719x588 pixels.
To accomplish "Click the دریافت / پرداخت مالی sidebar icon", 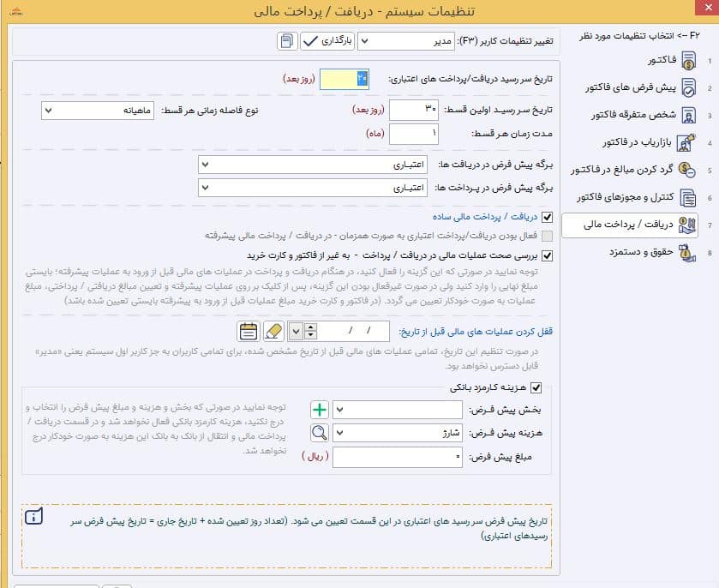I will point(687,225).
